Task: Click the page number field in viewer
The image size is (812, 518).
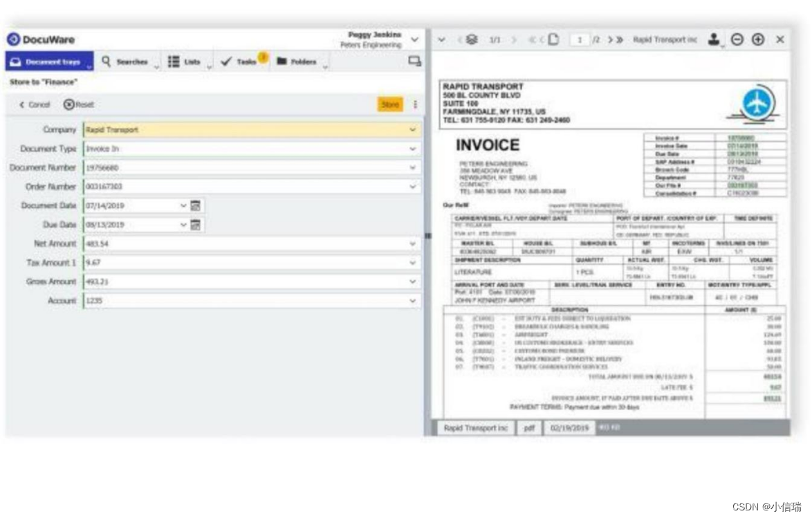Action: pyautogui.click(x=580, y=39)
